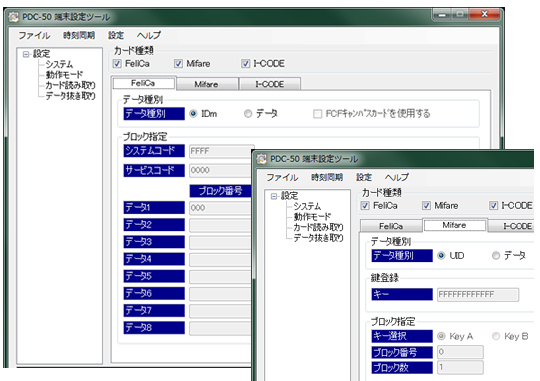Toggle the FeliCa checkbox in the back window

[117, 64]
